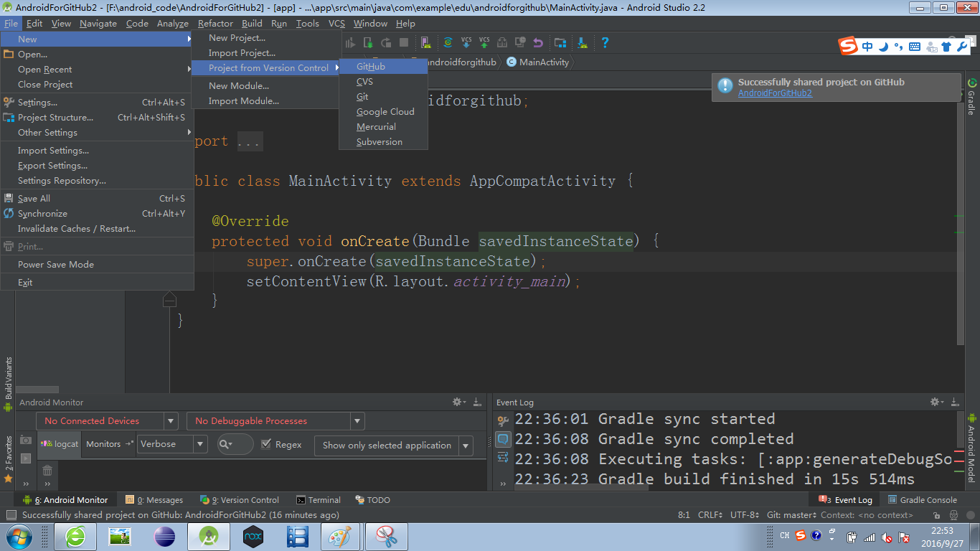
Task: Click the Event Log wrench settings icon
Action: 503,420
